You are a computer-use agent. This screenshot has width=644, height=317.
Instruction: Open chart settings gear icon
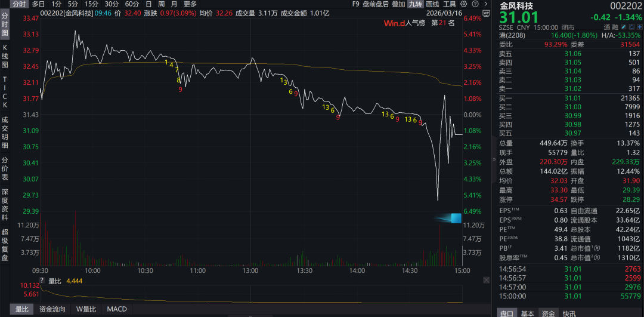[x=464, y=4]
